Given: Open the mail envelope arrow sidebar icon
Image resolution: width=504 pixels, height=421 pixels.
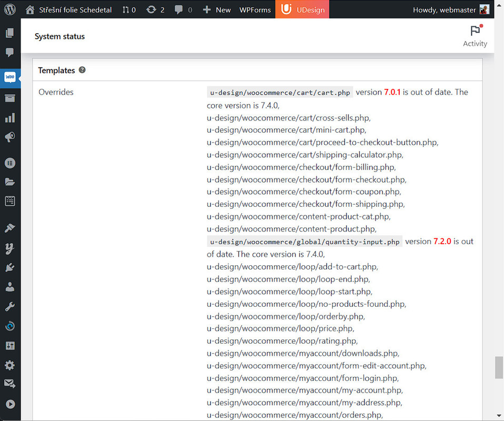Looking at the screenshot, I should click(10, 384).
